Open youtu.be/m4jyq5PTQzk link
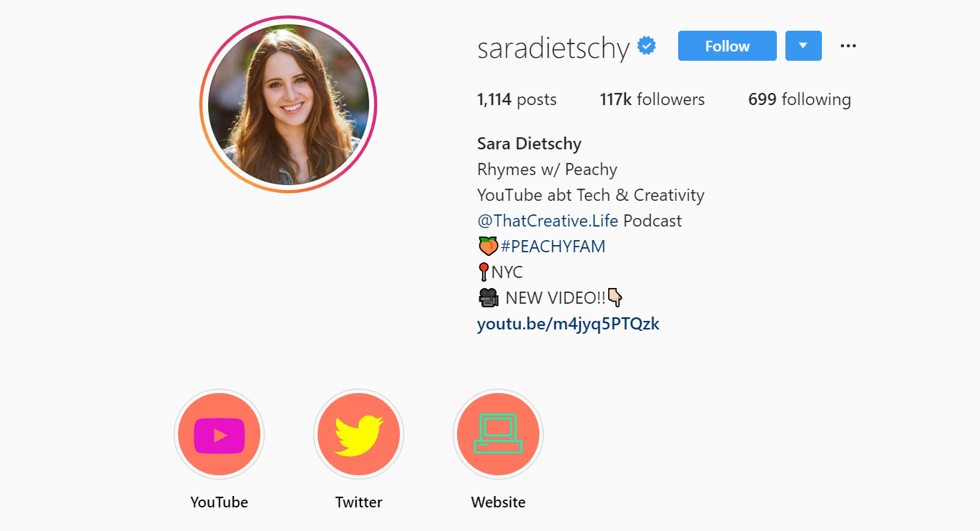Viewport: 980px width, 531px height. pyautogui.click(x=568, y=324)
